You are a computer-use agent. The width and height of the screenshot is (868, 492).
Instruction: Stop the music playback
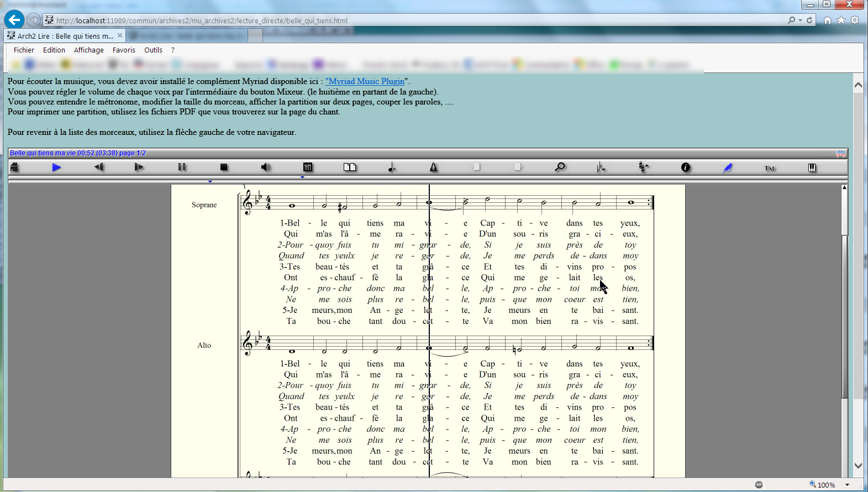[224, 167]
